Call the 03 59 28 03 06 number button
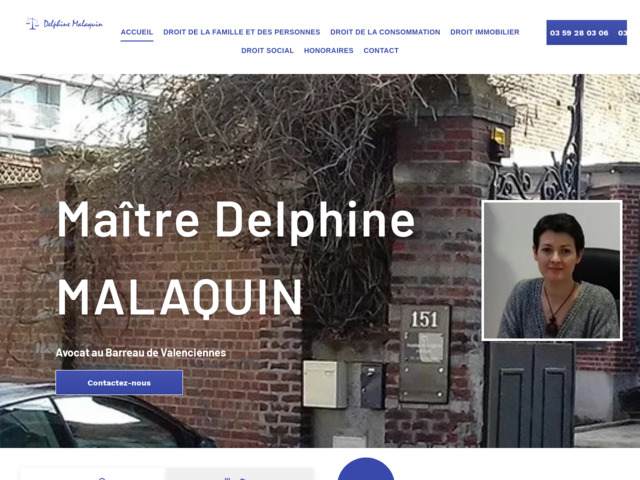Screen dimensions: 640x480 tap(579, 33)
